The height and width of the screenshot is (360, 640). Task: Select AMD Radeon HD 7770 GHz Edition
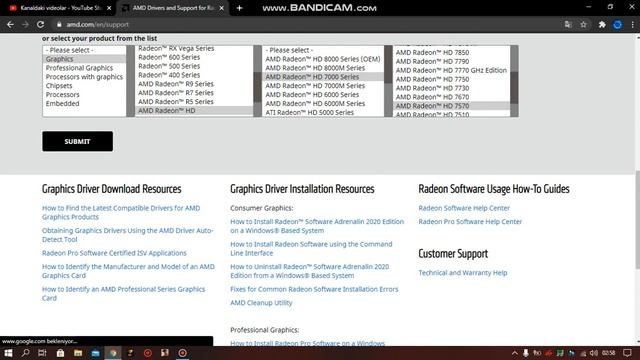[x=451, y=70]
